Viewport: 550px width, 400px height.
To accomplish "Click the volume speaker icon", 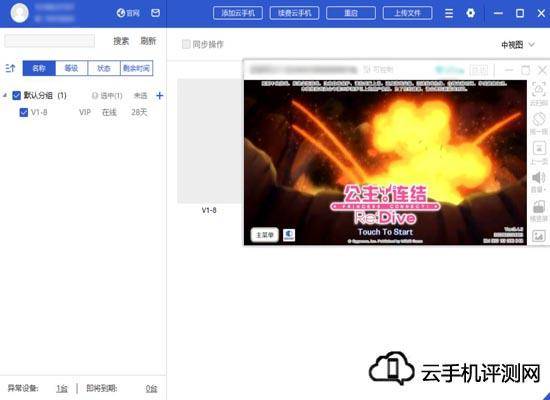I will coord(538,178).
